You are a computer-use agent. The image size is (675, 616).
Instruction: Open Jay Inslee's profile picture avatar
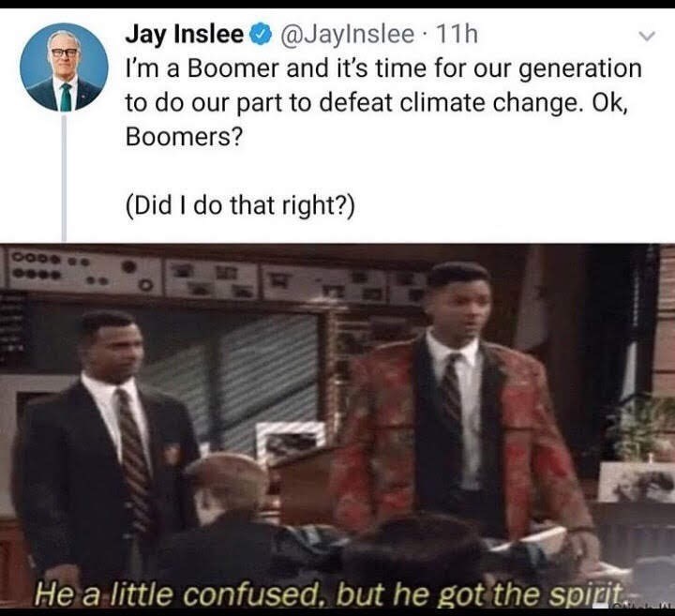pos(64,68)
